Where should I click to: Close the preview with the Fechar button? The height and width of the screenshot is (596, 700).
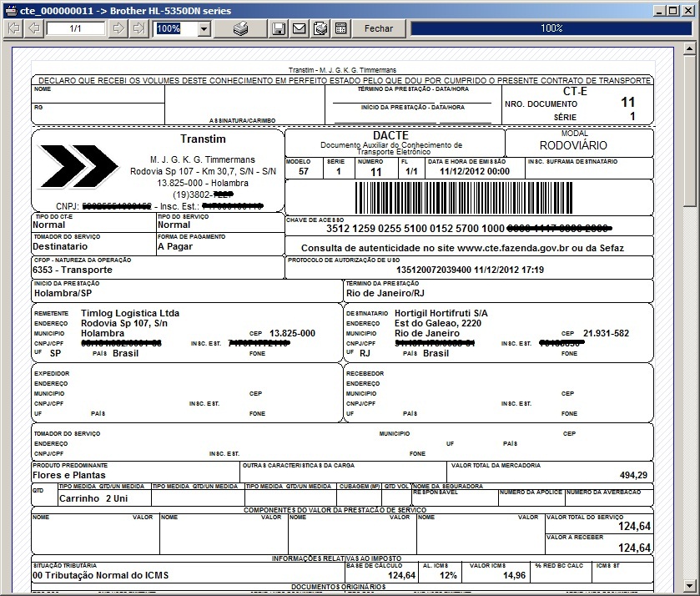(x=379, y=28)
